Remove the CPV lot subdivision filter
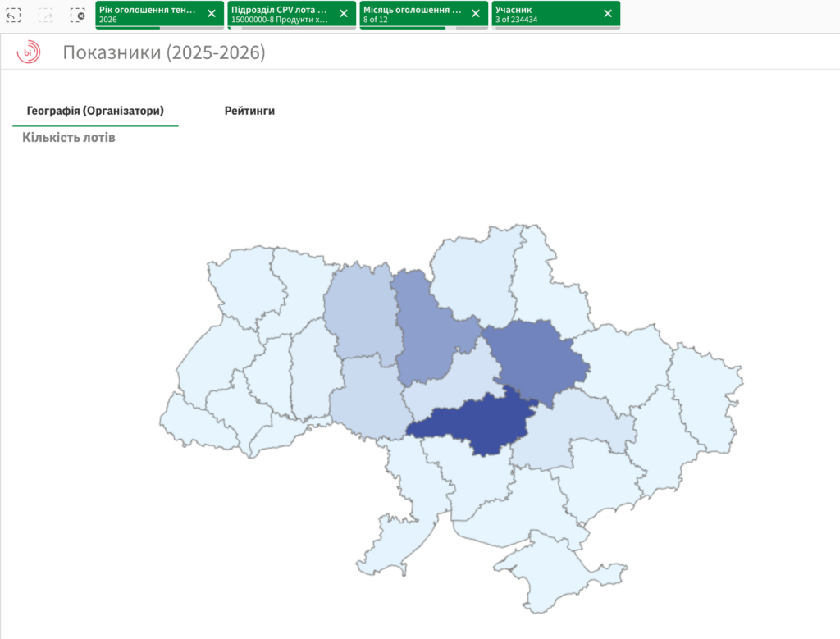 click(344, 14)
